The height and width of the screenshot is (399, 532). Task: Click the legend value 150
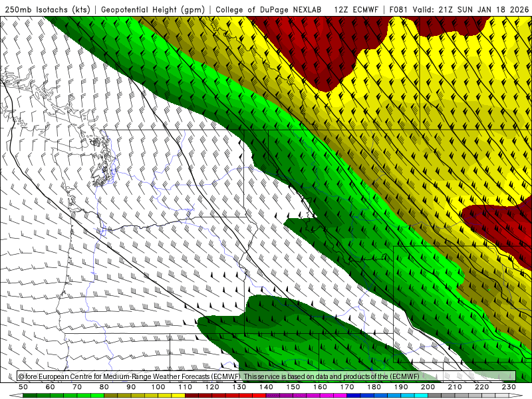coord(293,387)
